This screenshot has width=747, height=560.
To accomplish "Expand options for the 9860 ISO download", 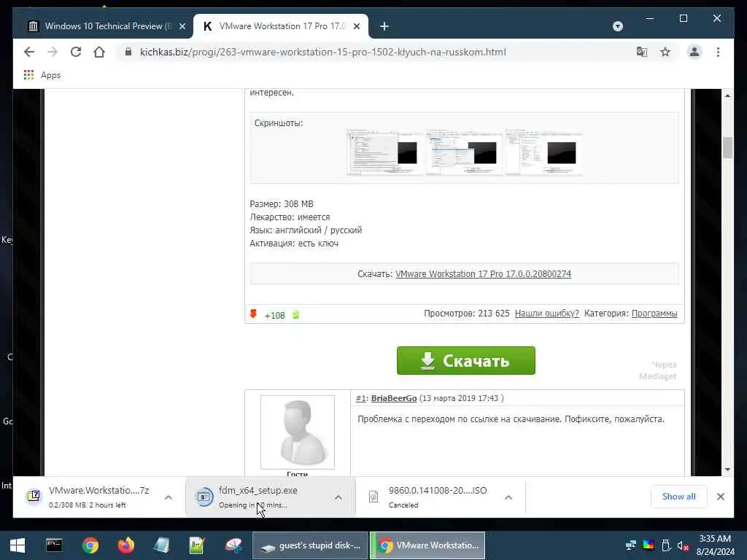I will point(508,497).
